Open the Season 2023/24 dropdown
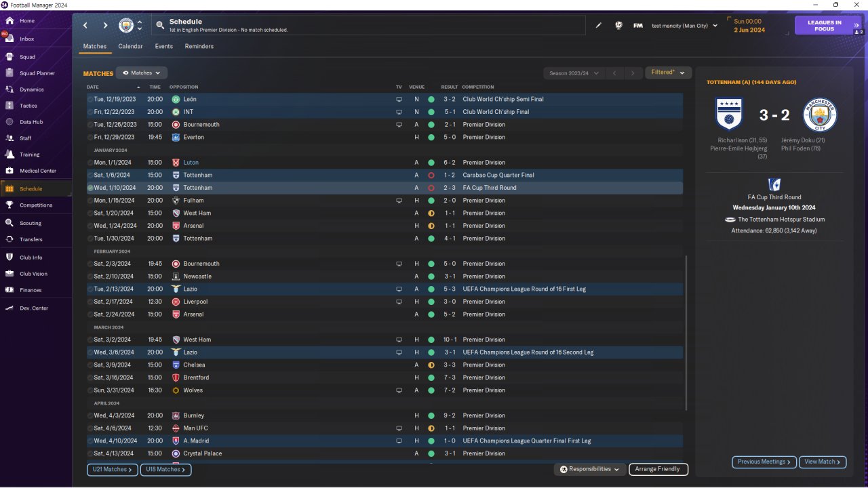868x488 pixels. (x=573, y=73)
